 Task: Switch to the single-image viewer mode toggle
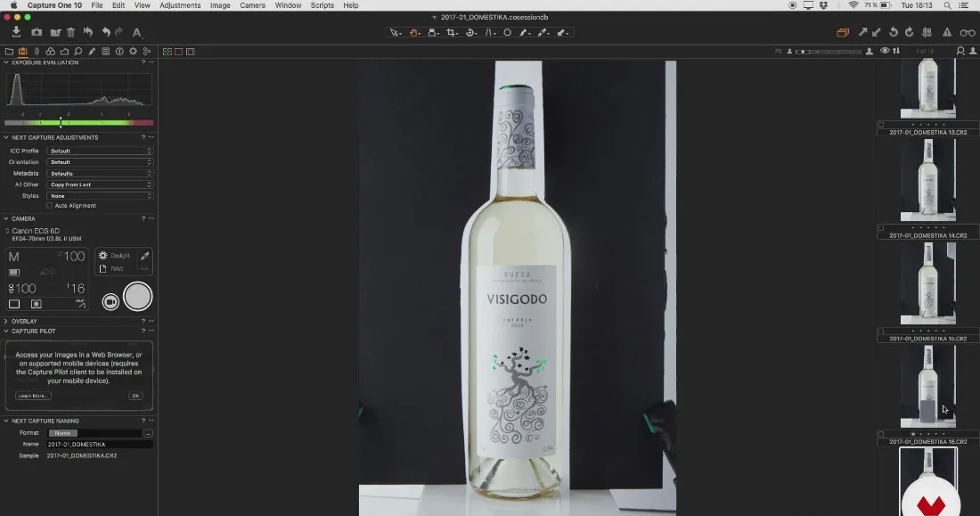click(x=179, y=52)
